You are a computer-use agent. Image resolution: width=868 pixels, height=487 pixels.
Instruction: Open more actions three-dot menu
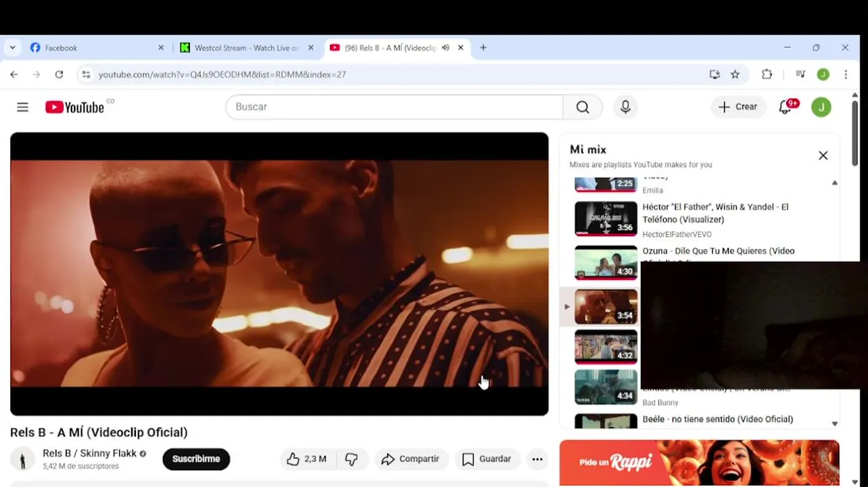(x=537, y=459)
